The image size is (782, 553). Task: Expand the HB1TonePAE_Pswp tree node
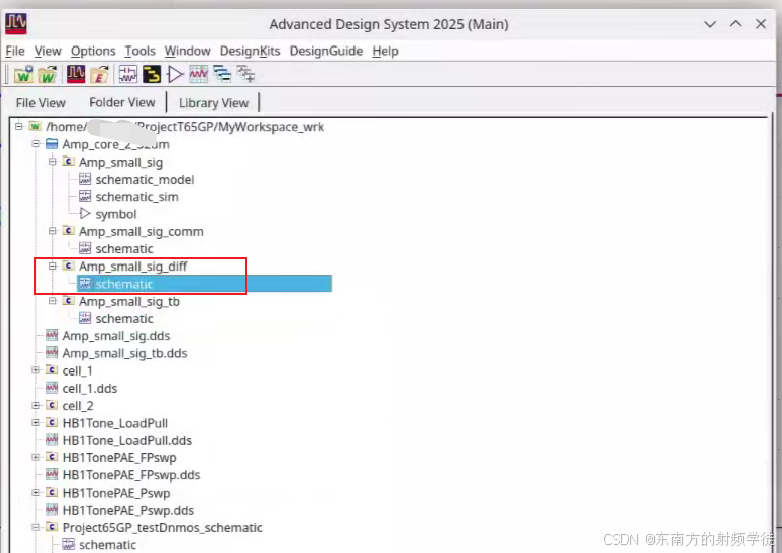[x=36, y=493]
